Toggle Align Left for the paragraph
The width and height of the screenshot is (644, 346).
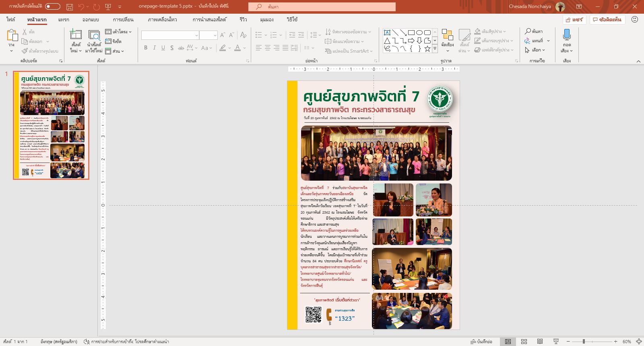click(259, 47)
